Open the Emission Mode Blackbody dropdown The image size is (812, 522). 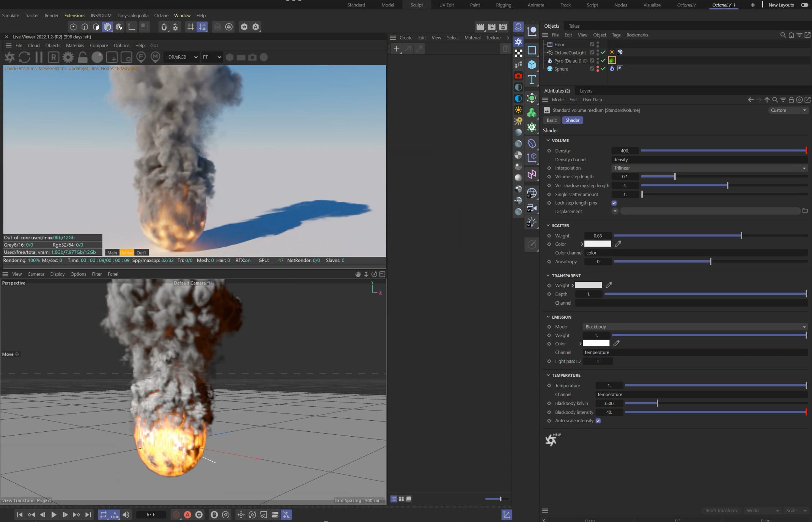(x=694, y=327)
